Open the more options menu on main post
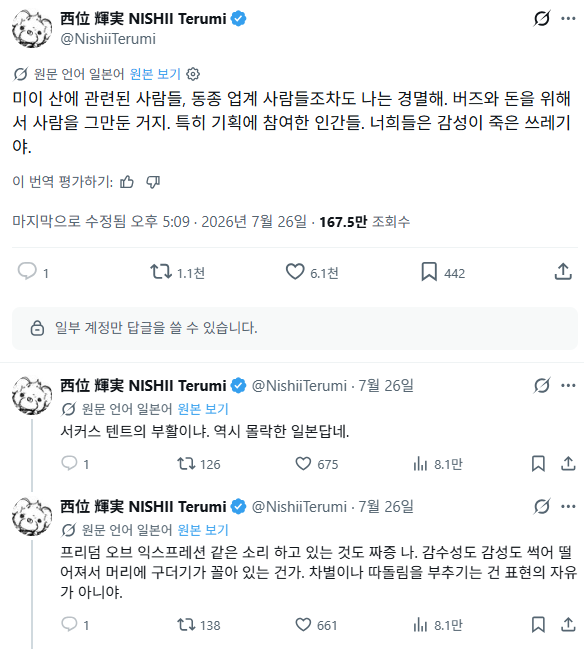584x649 pixels. [x=568, y=19]
